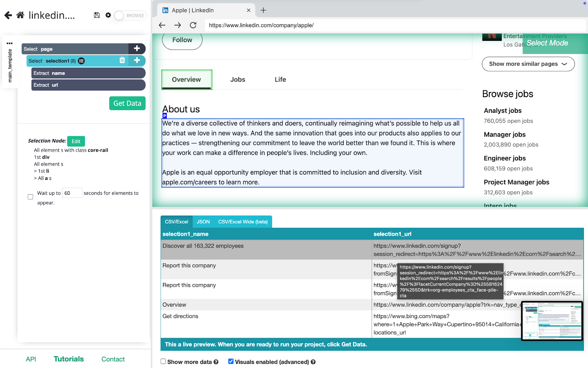
Task: Click the video preview thumbnail
Action: point(552,321)
